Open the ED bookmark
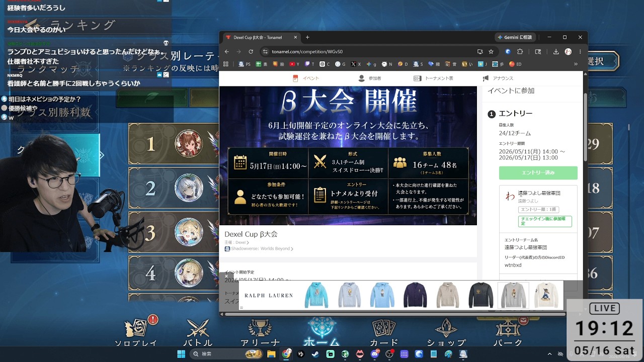The width and height of the screenshot is (644, 362). [x=515, y=64]
